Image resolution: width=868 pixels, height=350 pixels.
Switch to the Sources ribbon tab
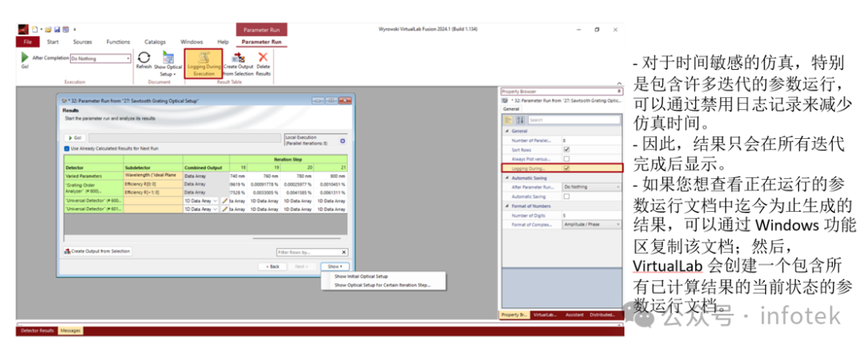point(83,42)
